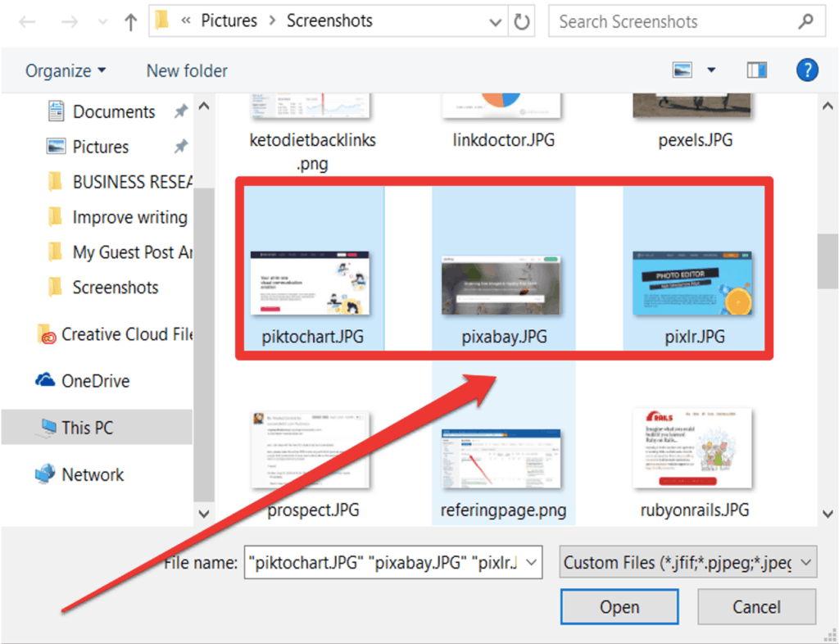Select prospect.JPG thumbnail
839x644 pixels.
click(311, 450)
